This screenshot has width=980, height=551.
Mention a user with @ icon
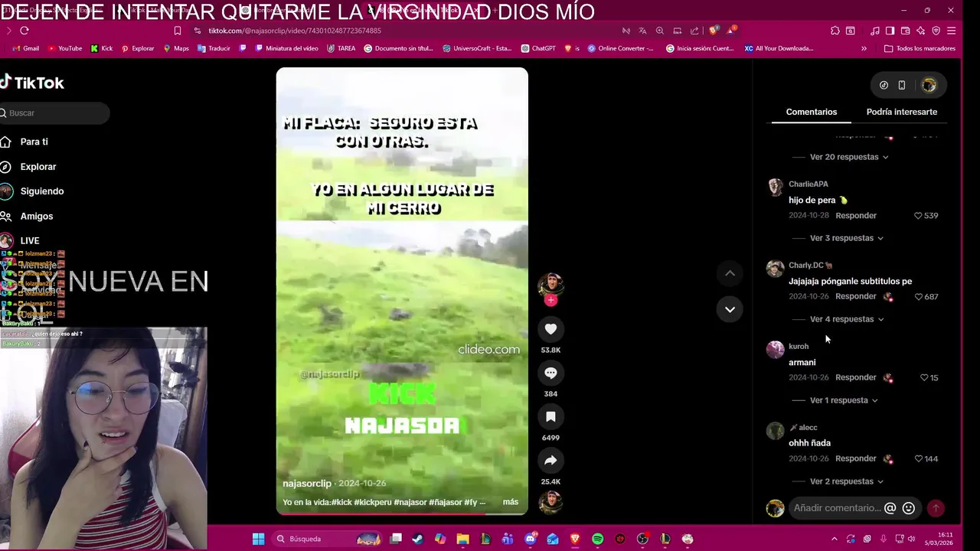(890, 508)
